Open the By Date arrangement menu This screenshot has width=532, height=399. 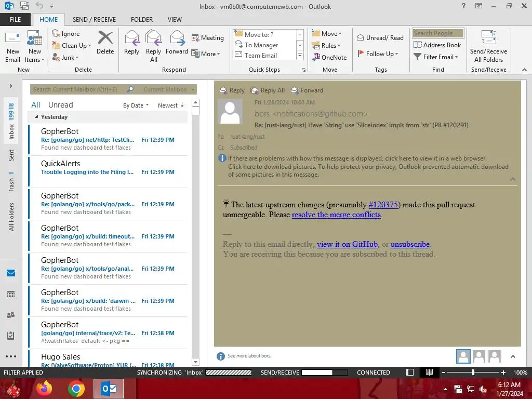point(136,105)
